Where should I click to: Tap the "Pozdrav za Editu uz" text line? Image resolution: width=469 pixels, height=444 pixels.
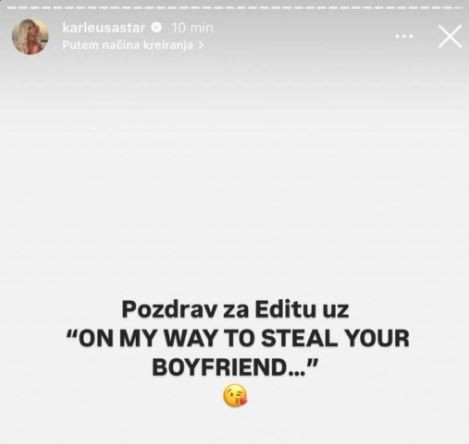pos(235,310)
